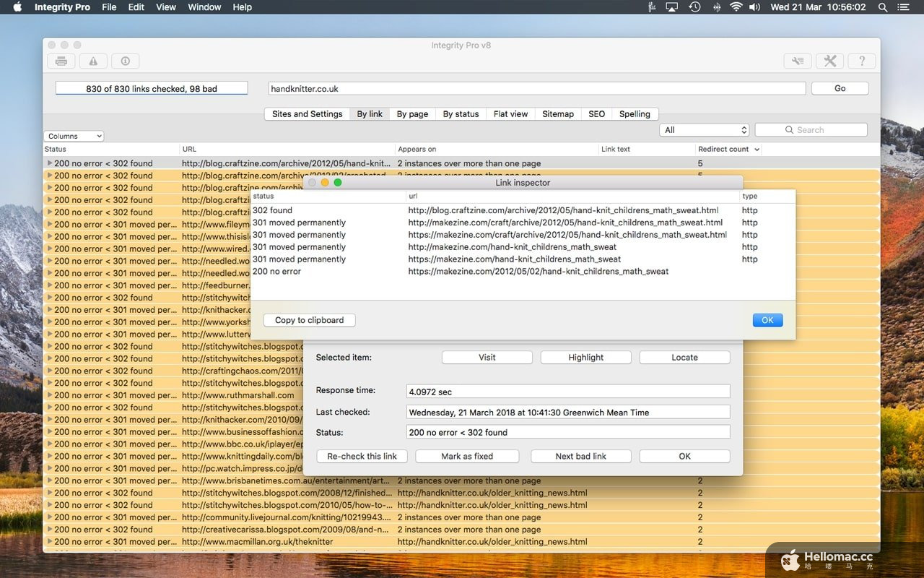This screenshot has width=924, height=578.
Task: Click the Visit button
Action: click(x=487, y=358)
